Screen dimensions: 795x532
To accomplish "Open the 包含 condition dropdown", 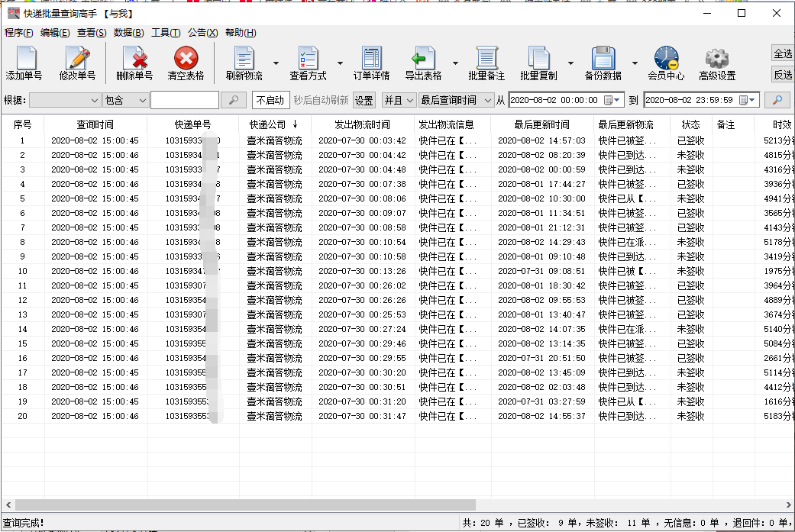I will point(125,100).
